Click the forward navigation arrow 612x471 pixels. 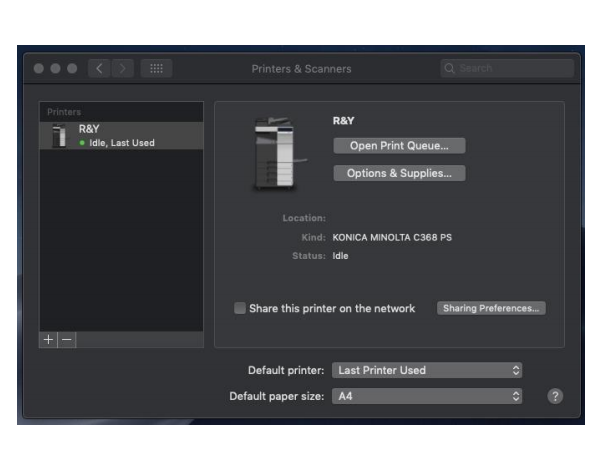click(x=122, y=69)
